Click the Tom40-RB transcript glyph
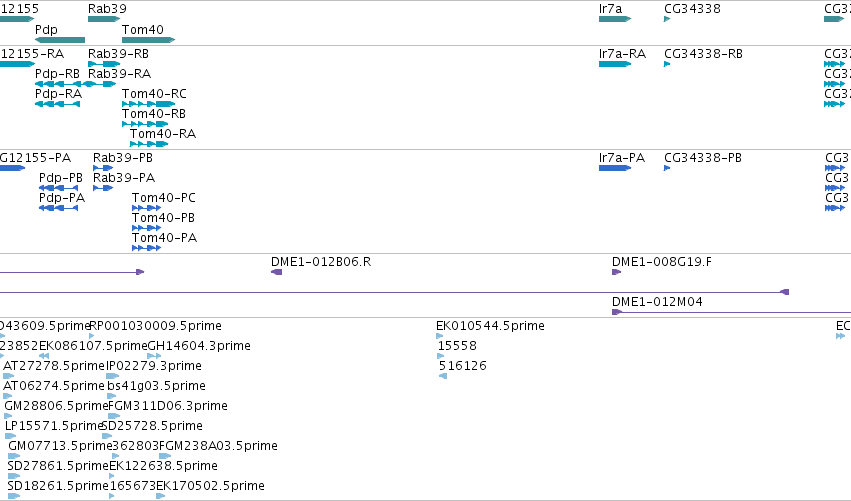Viewport: 851px width, 501px height. coord(145,124)
